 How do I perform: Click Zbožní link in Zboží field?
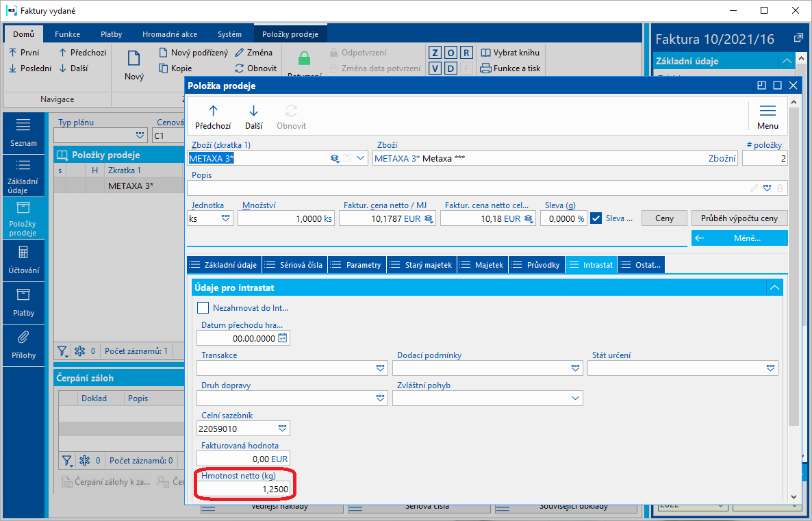click(722, 158)
